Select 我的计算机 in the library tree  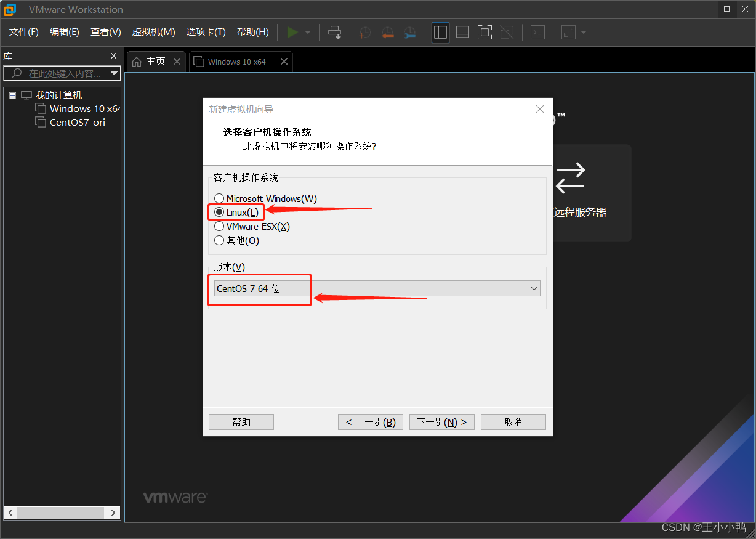(58, 95)
